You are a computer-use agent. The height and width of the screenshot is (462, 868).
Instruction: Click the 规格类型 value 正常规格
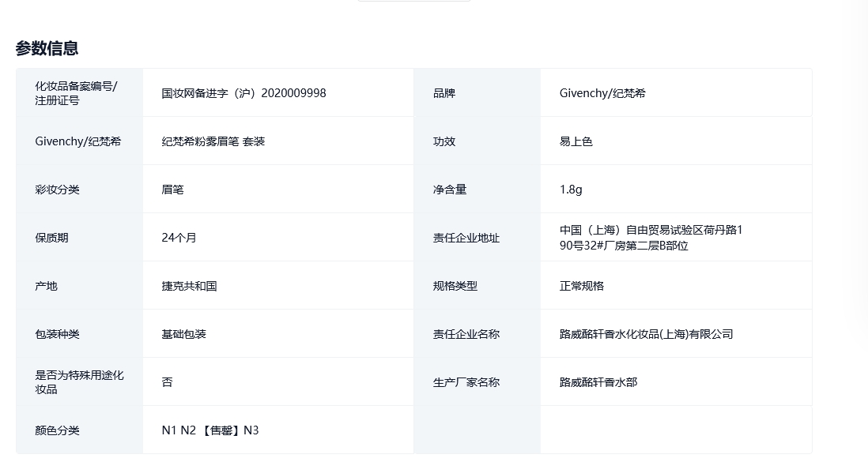(x=582, y=286)
